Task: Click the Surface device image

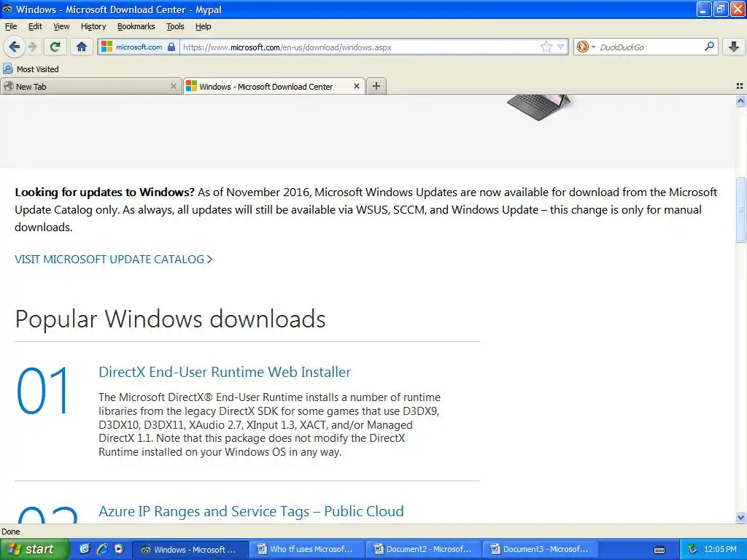Action: coord(539,108)
